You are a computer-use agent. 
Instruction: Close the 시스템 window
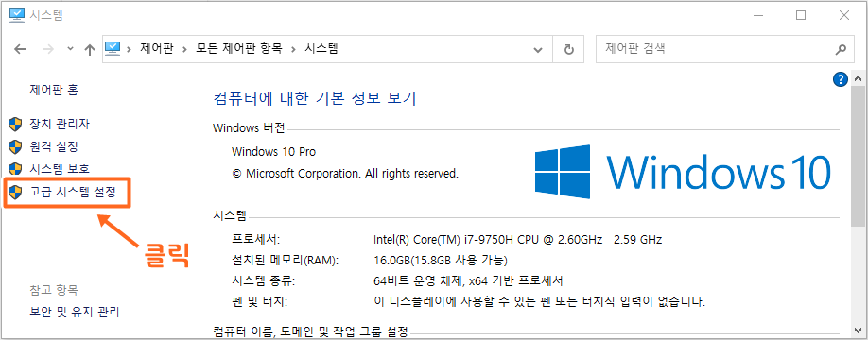point(843,15)
